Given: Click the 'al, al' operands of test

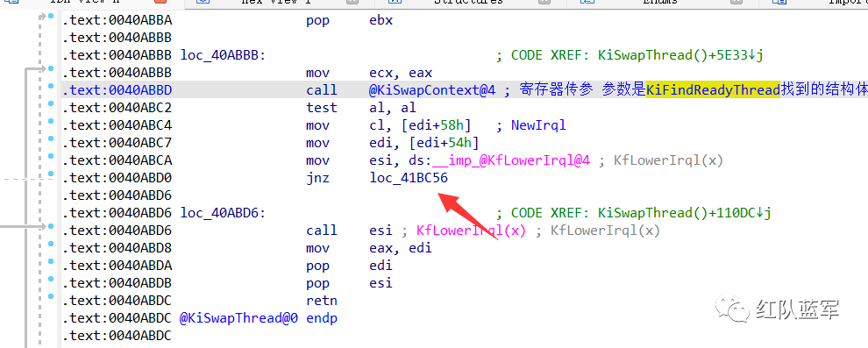Looking at the screenshot, I should tap(393, 108).
